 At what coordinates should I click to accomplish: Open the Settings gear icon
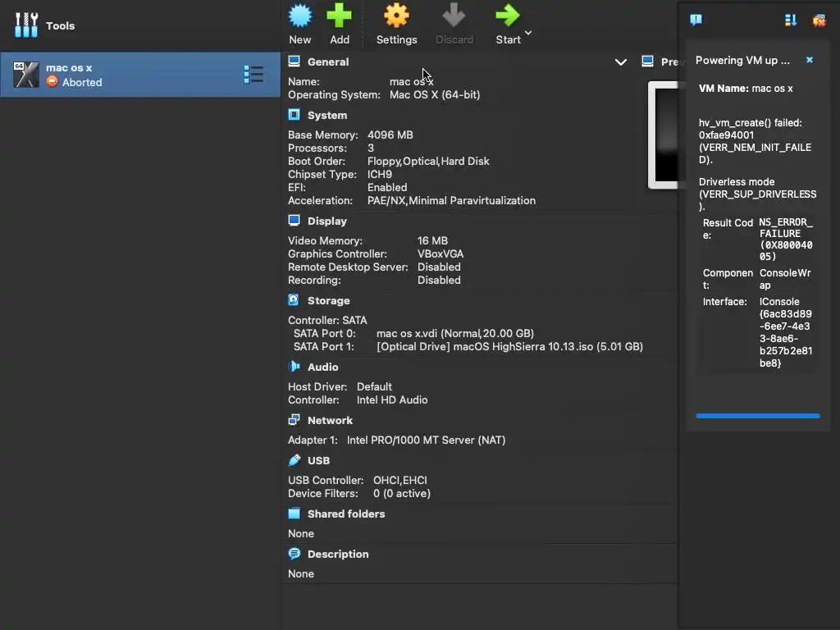pos(396,16)
